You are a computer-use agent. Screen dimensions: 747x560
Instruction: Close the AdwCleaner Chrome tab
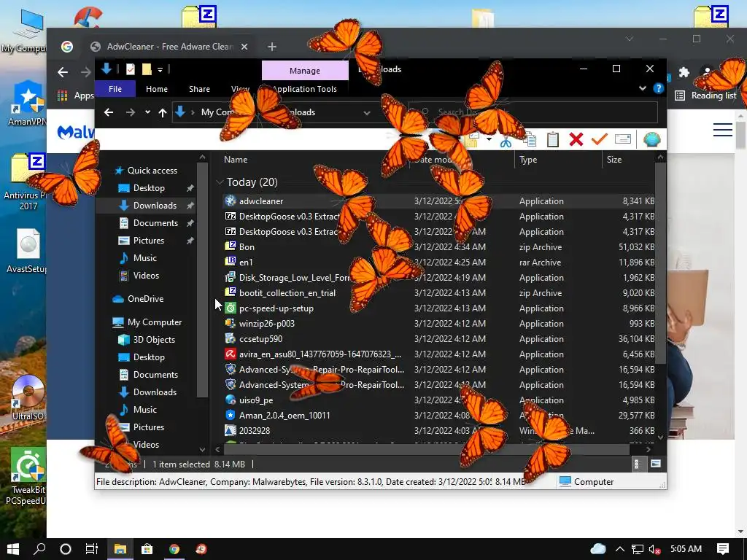244,47
